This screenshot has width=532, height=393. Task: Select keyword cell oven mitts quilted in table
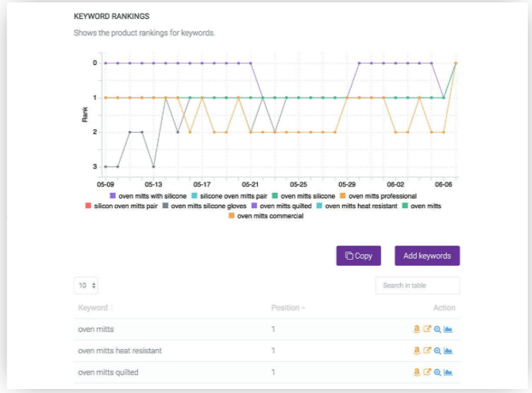[108, 372]
